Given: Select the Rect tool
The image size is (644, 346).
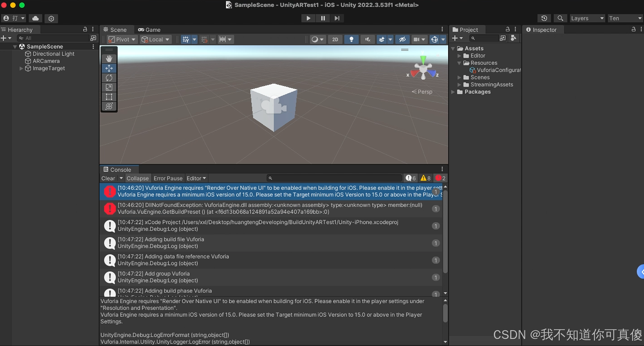Looking at the screenshot, I should (x=109, y=97).
